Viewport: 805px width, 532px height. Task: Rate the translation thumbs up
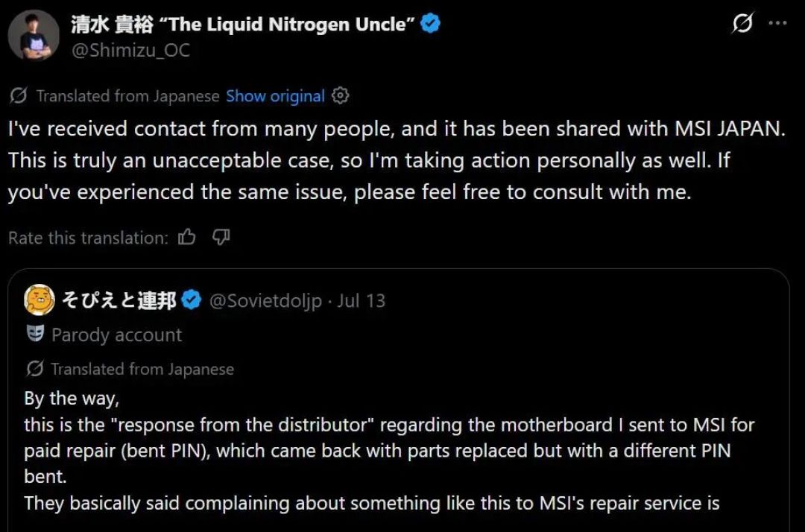(x=187, y=237)
